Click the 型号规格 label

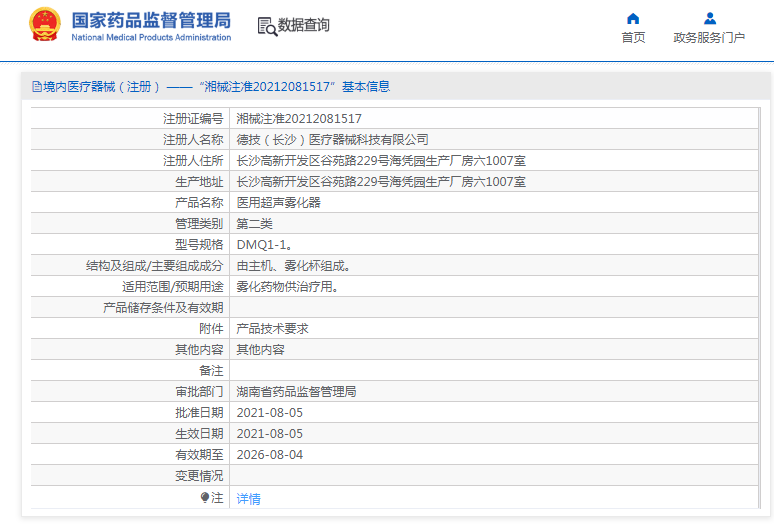[199, 245]
